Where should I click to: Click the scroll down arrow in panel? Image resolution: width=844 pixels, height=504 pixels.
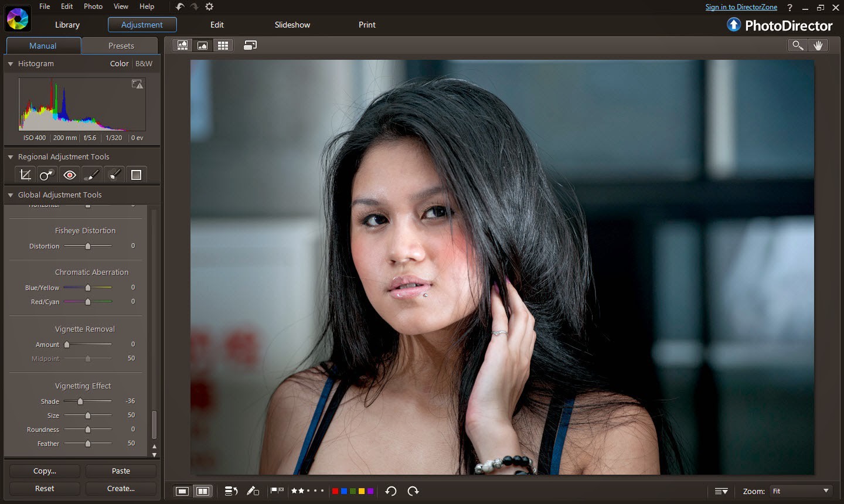(154, 454)
